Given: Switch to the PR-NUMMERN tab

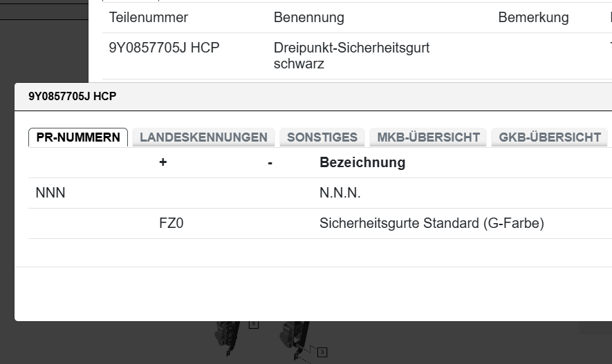Looking at the screenshot, I should [78, 137].
